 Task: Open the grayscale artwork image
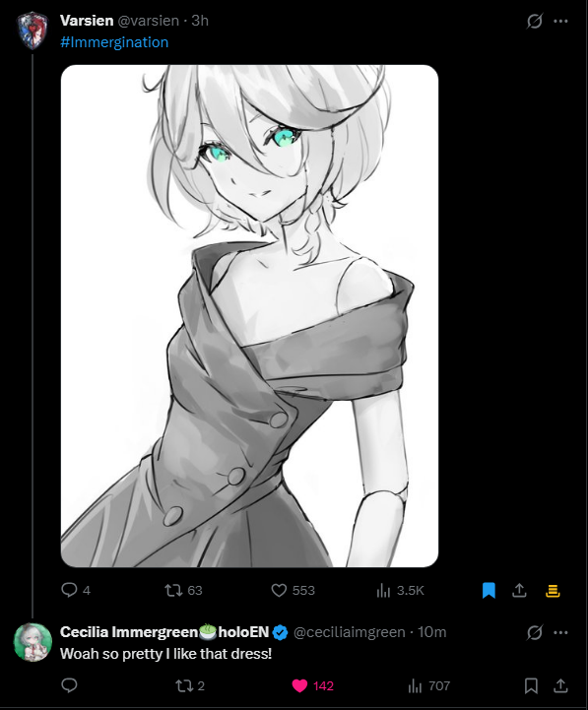click(x=249, y=315)
